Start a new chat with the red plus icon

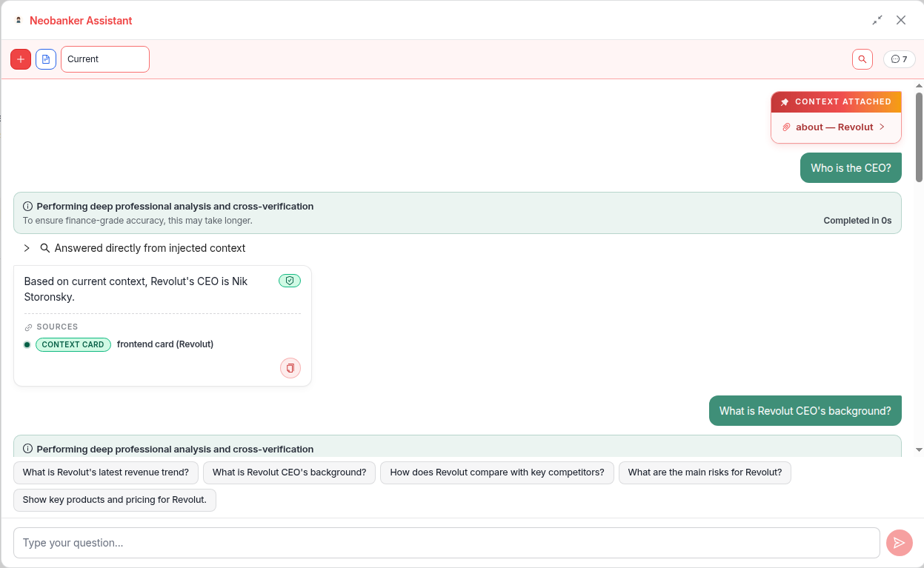click(x=20, y=59)
